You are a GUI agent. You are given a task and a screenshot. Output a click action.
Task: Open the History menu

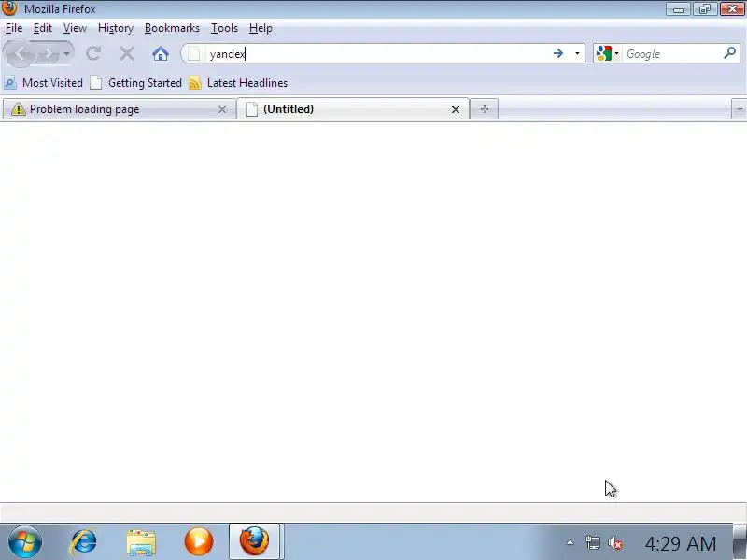click(115, 28)
